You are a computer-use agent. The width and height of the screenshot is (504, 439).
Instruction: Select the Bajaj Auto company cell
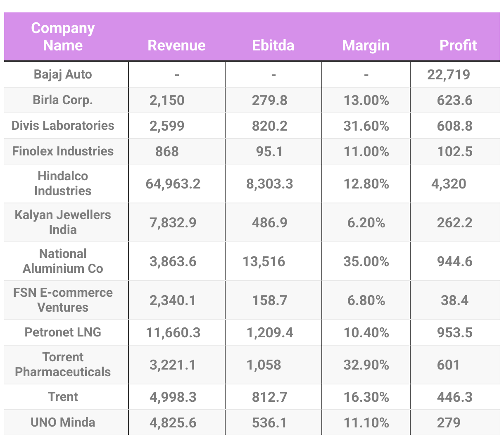click(63, 74)
